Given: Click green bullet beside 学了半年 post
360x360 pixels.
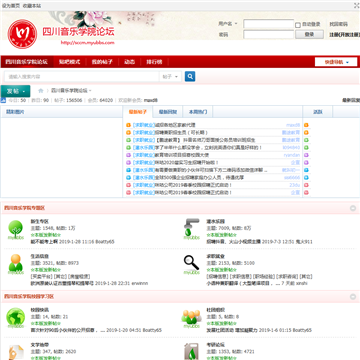Looking at the screenshot, I should 128,148.
